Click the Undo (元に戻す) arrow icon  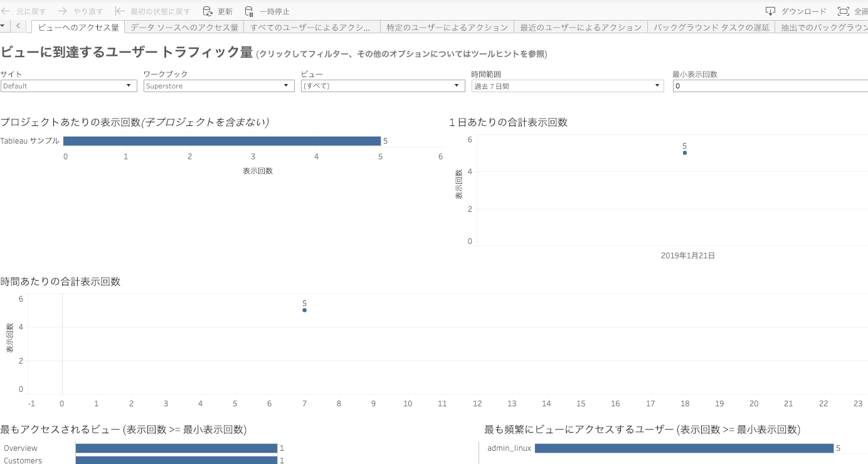6,11
